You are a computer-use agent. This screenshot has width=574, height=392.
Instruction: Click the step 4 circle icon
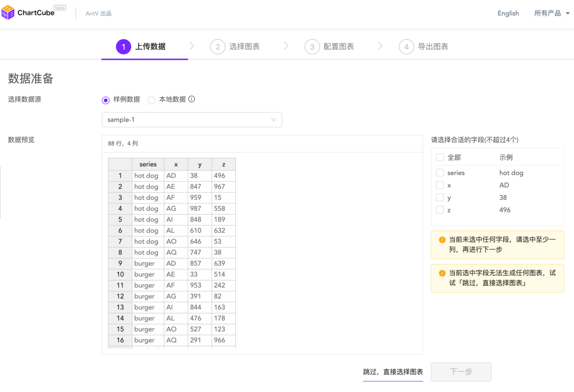[x=406, y=47]
